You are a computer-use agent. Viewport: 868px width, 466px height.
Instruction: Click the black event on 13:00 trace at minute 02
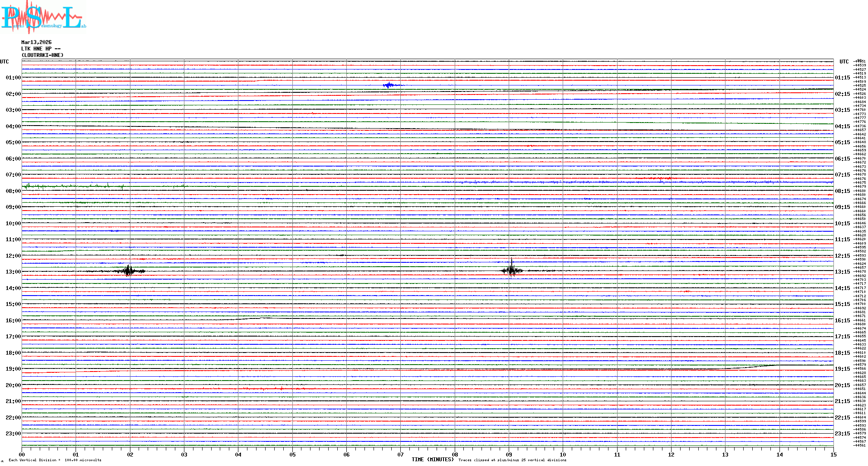129,271
